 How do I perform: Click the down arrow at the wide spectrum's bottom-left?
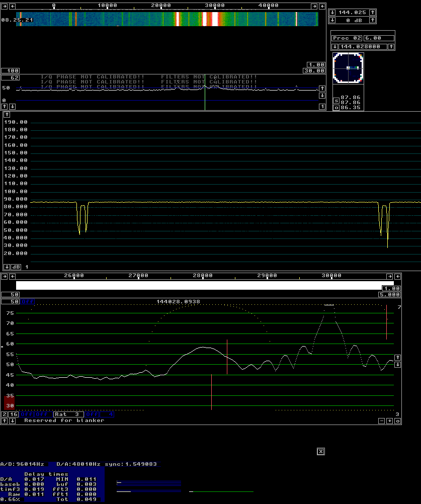click(13, 107)
